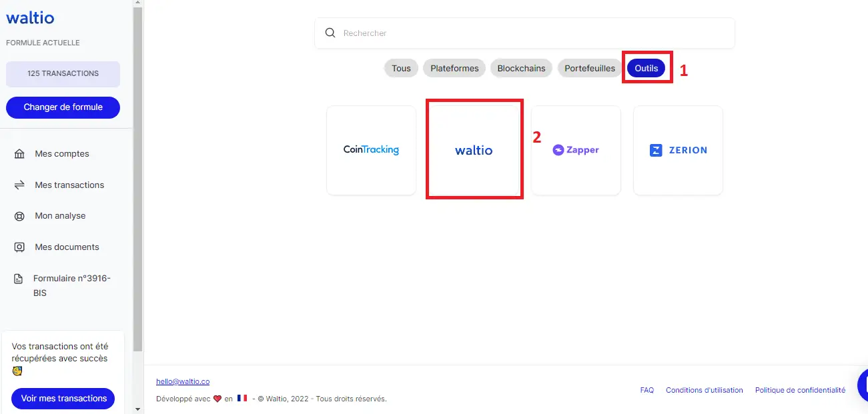Switch to the Tous filter tab
Image resolution: width=868 pixels, height=414 pixels.
point(401,69)
